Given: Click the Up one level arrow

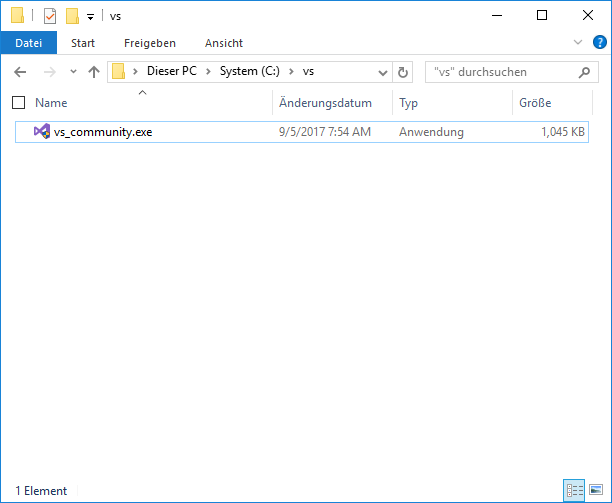Looking at the screenshot, I should [x=94, y=72].
